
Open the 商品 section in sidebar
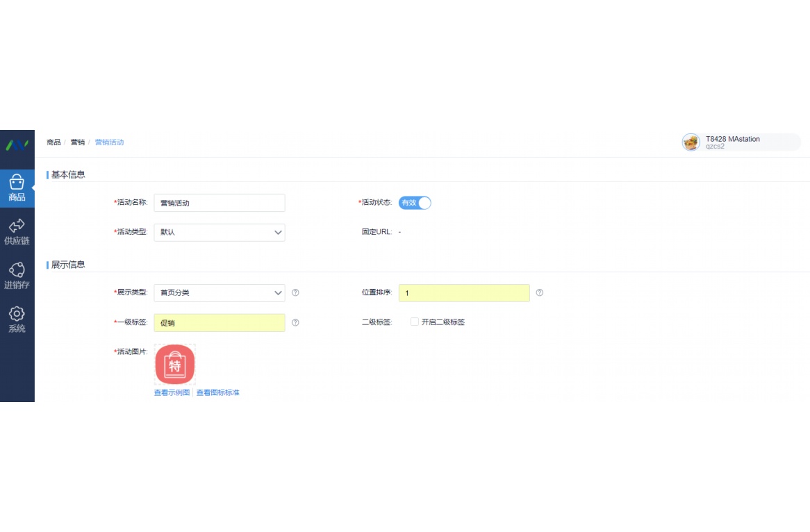pyautogui.click(x=17, y=188)
